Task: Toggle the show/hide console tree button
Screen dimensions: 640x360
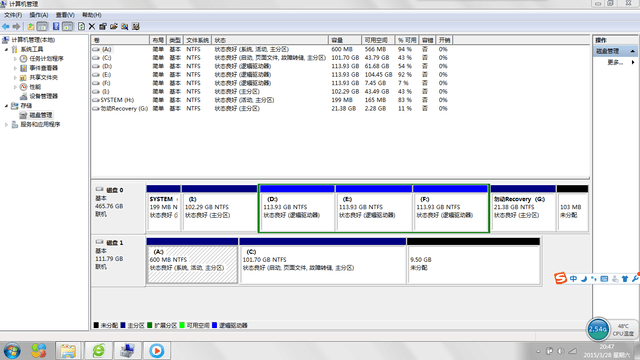Action: click(x=42, y=27)
